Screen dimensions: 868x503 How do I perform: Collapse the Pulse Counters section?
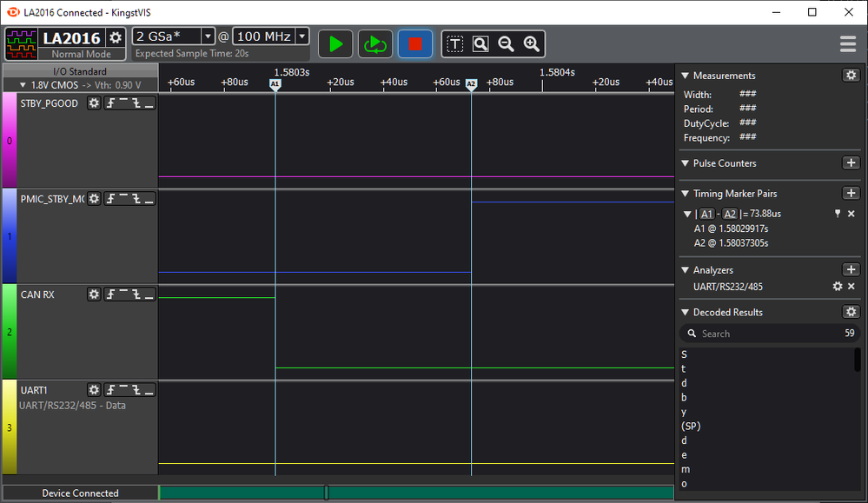point(686,163)
